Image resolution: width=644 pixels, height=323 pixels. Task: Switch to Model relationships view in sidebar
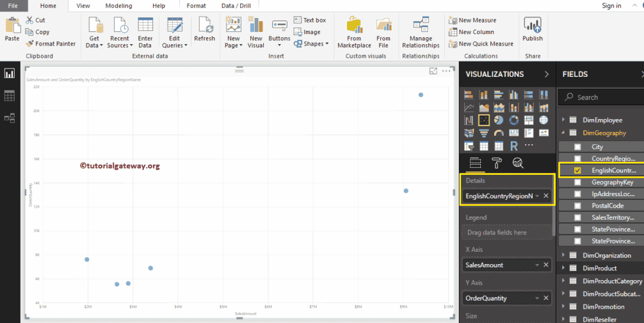(10, 118)
